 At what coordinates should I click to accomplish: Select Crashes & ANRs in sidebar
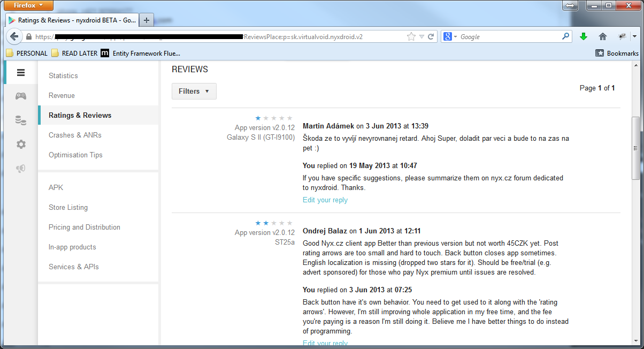click(x=75, y=135)
